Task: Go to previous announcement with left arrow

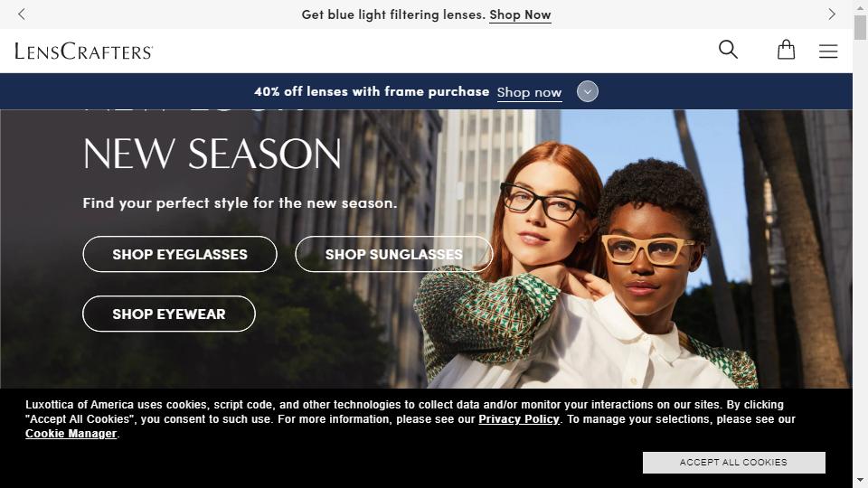Action: [x=22, y=14]
